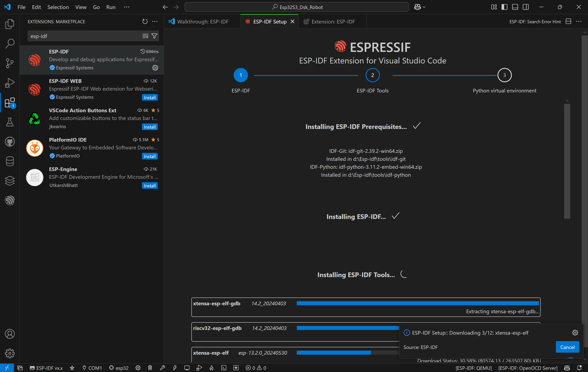The image size is (588, 372).
Task: Go back in navigation history
Action: 165,7
